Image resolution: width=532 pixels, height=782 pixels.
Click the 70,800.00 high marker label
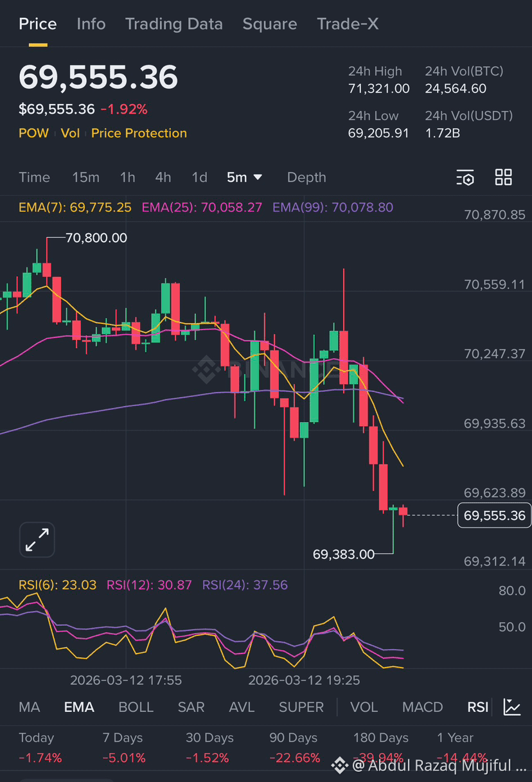(x=96, y=238)
